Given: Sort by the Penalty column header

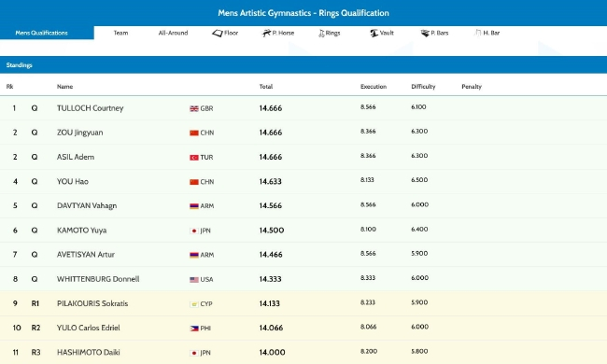Looking at the screenshot, I should (x=472, y=87).
